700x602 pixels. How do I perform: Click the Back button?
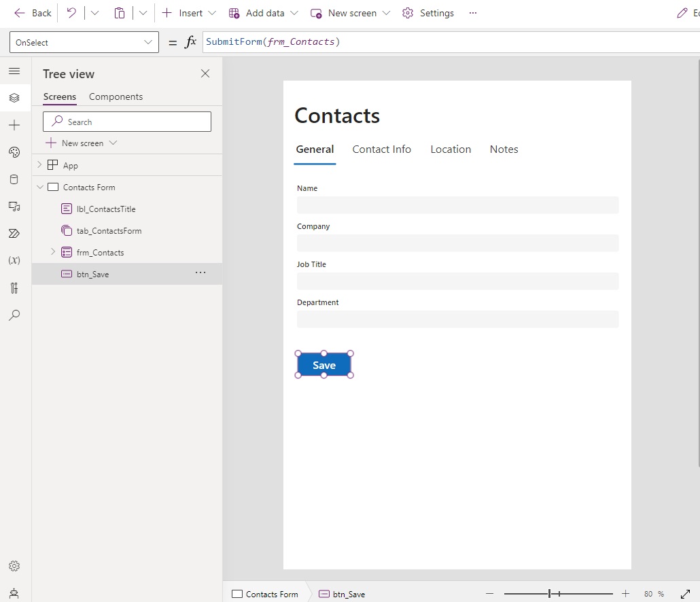[x=32, y=12]
